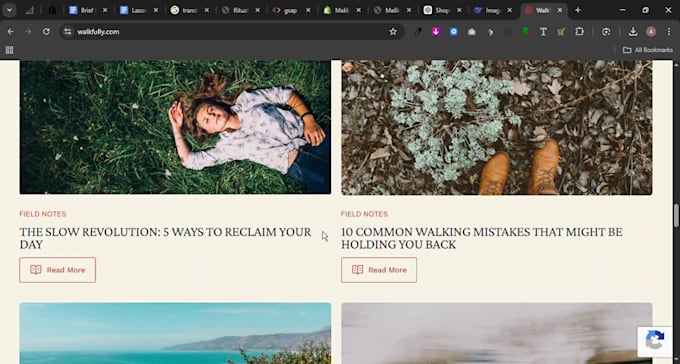680x364 pixels.
Task: Open the Google Lens search icon
Action: pos(606,32)
